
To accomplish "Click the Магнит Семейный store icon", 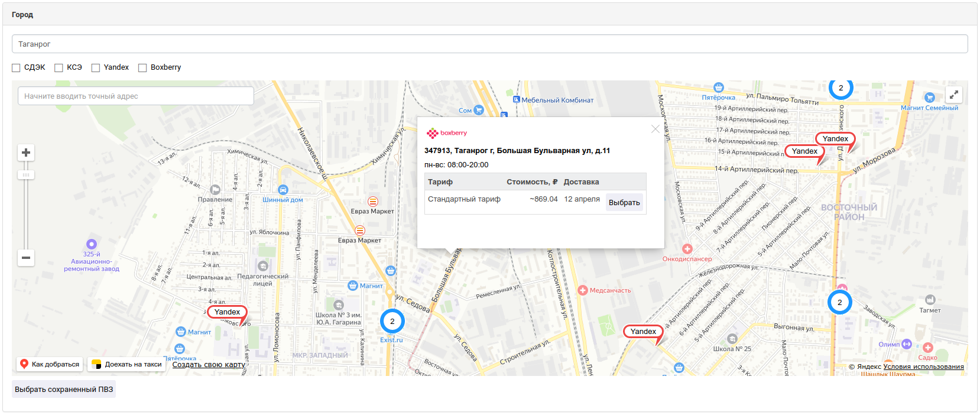I will [929, 98].
